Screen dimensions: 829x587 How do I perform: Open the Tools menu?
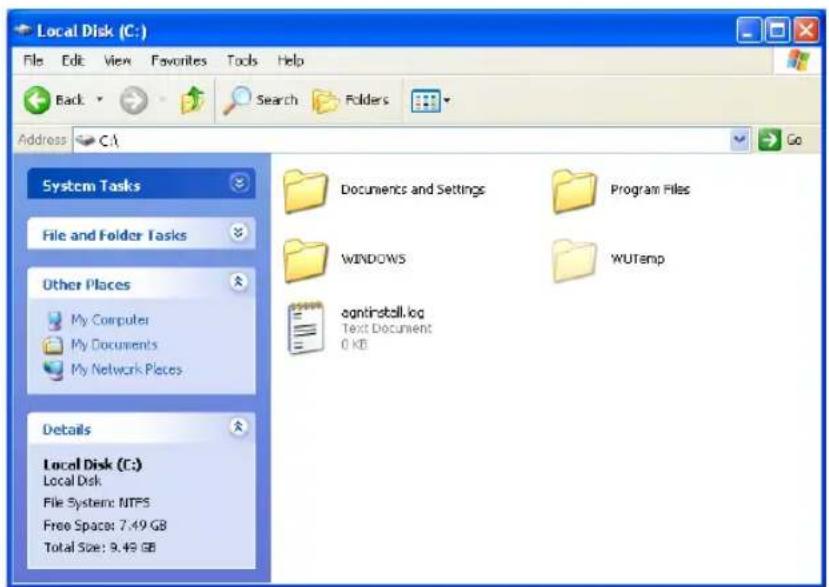(242, 61)
